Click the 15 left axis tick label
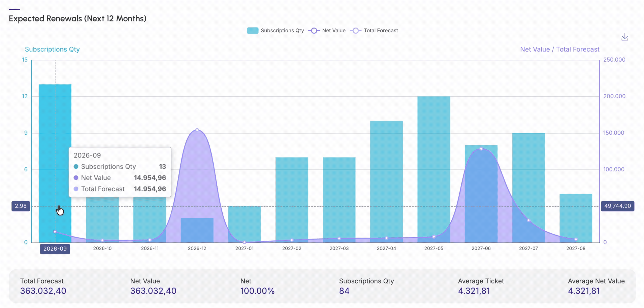Viewport: 644px width, 308px height. (x=25, y=60)
